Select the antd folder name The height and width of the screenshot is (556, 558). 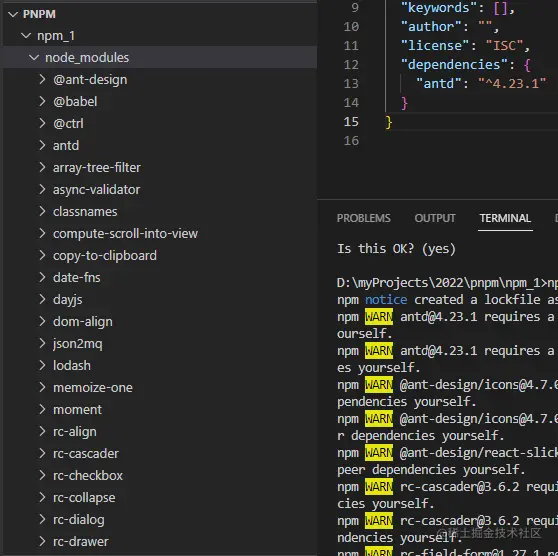pyautogui.click(x=66, y=145)
